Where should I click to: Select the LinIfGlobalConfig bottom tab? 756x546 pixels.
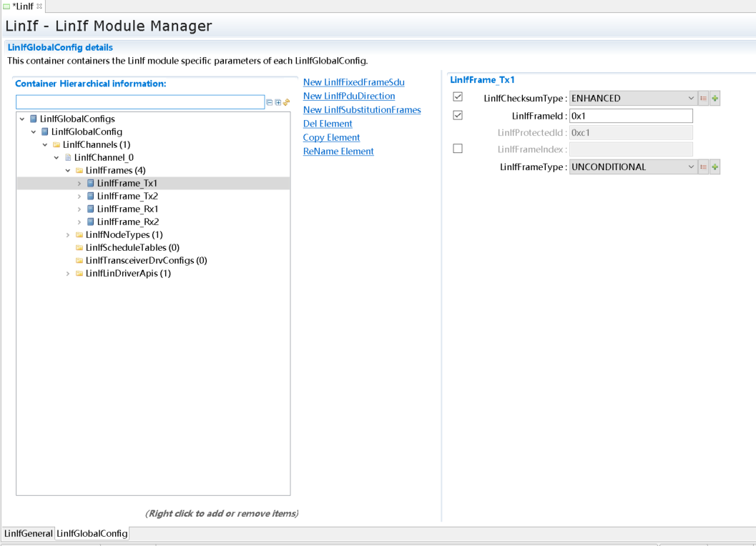click(92, 534)
